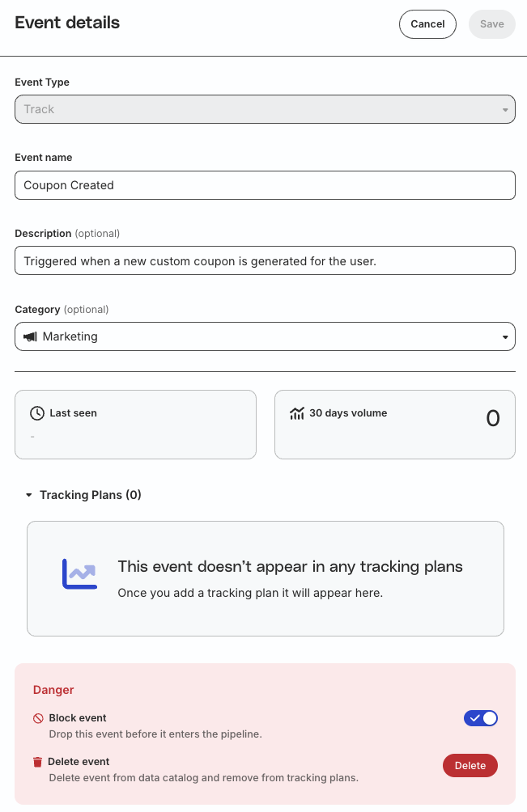The image size is (527, 812).
Task: Click the Category dropdown caret arrow
Action: (504, 337)
